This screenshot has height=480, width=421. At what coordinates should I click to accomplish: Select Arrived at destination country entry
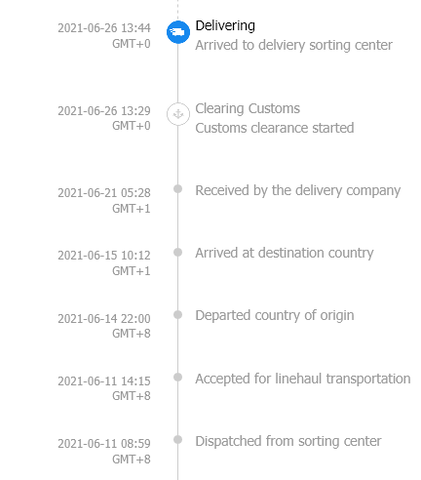pyautogui.click(x=284, y=253)
